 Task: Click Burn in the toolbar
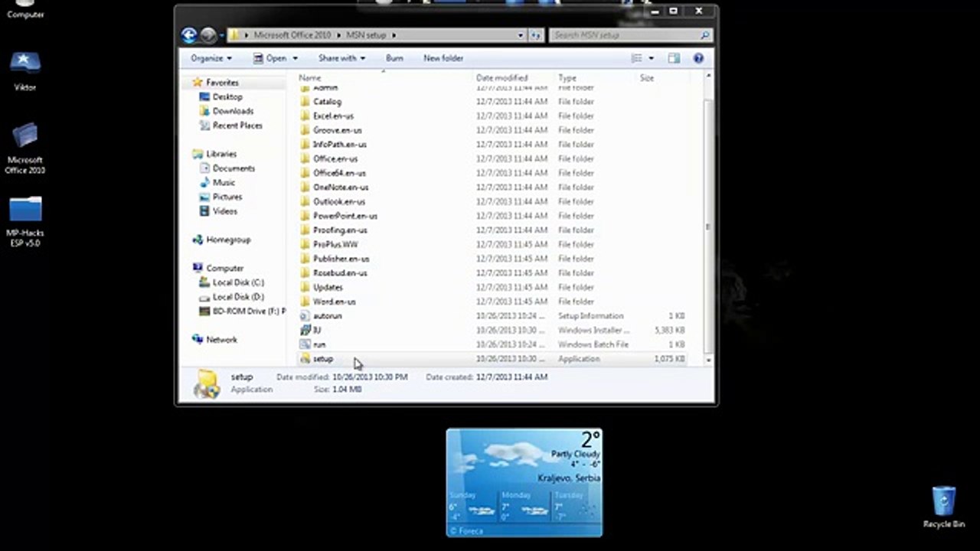point(394,58)
